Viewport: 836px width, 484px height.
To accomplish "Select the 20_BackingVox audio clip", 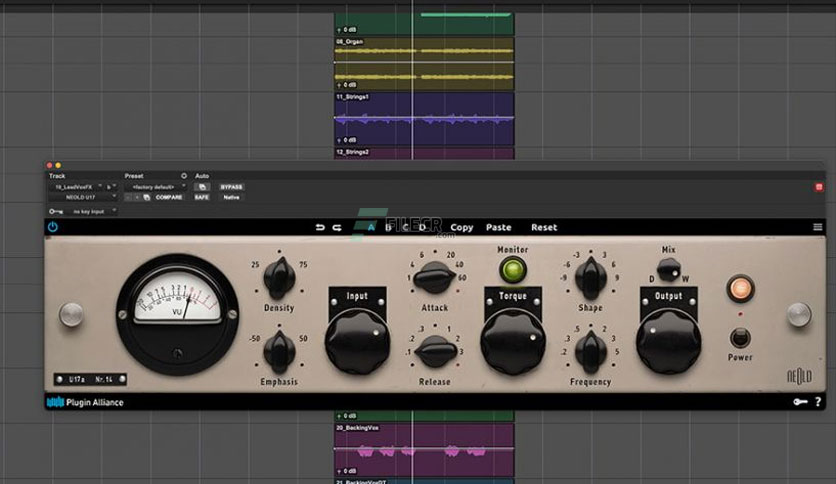I will tap(424, 449).
